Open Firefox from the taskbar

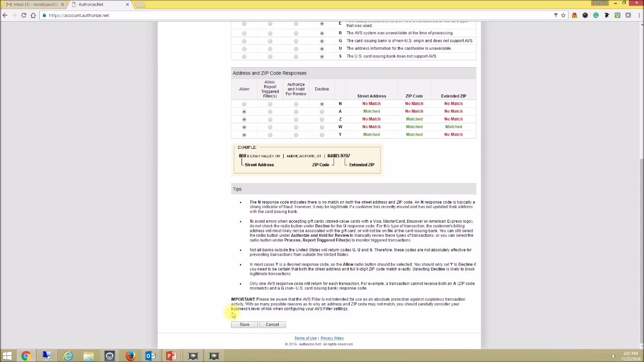130,356
